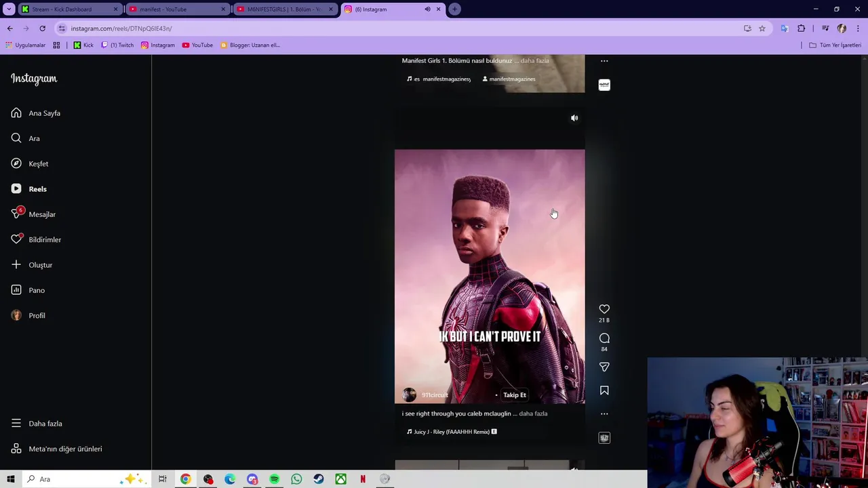Open Windows Start menu
Screen dimensions: 868x488
point(11,479)
